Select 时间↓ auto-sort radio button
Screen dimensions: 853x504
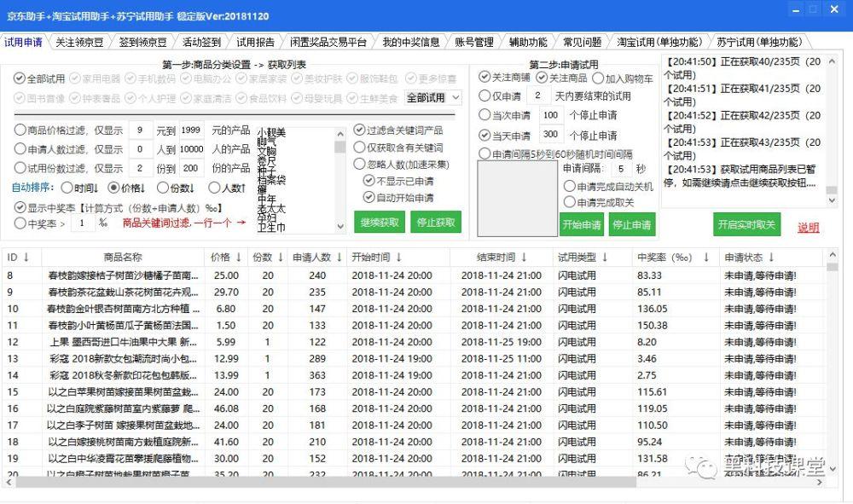click(67, 188)
